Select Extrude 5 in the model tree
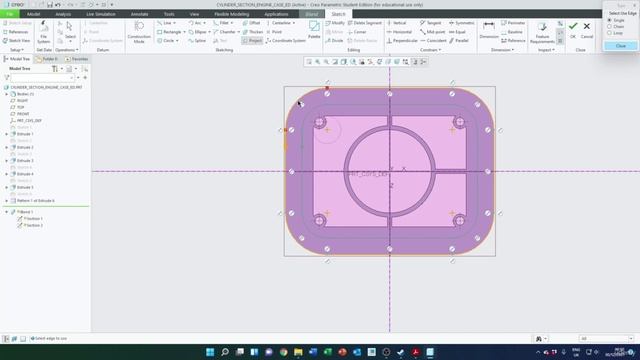 click(25, 187)
